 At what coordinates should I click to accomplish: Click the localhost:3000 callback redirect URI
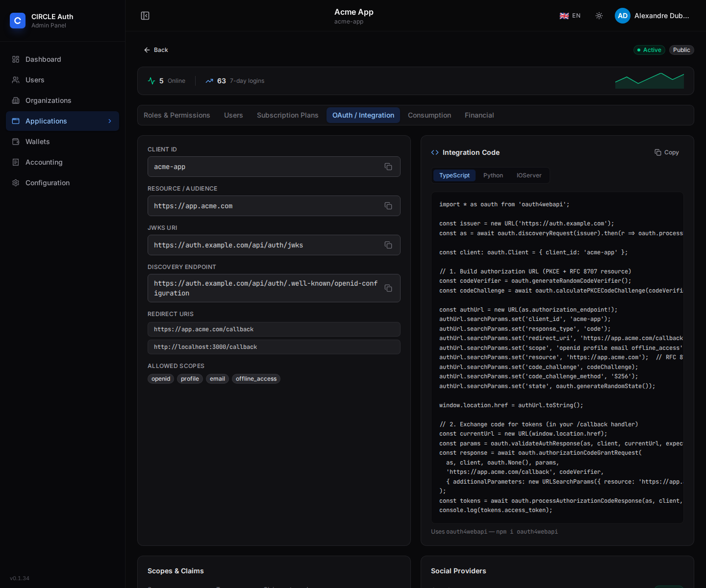coord(274,347)
